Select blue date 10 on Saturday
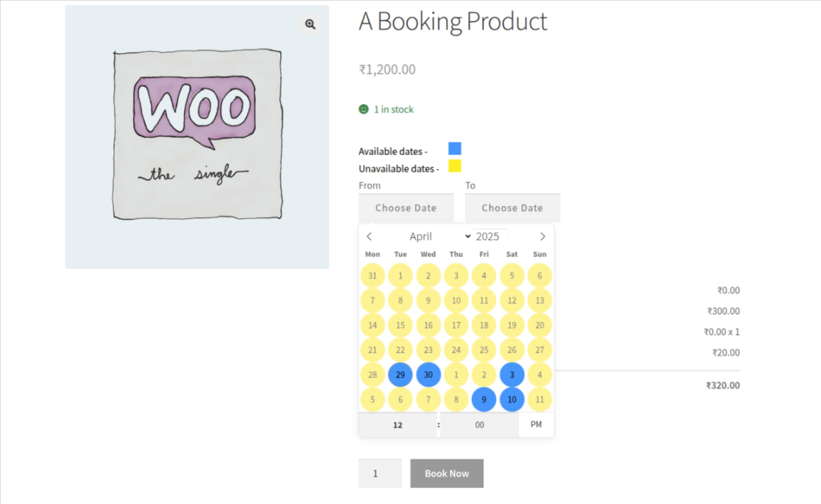Image resolution: width=821 pixels, height=504 pixels. (x=512, y=400)
